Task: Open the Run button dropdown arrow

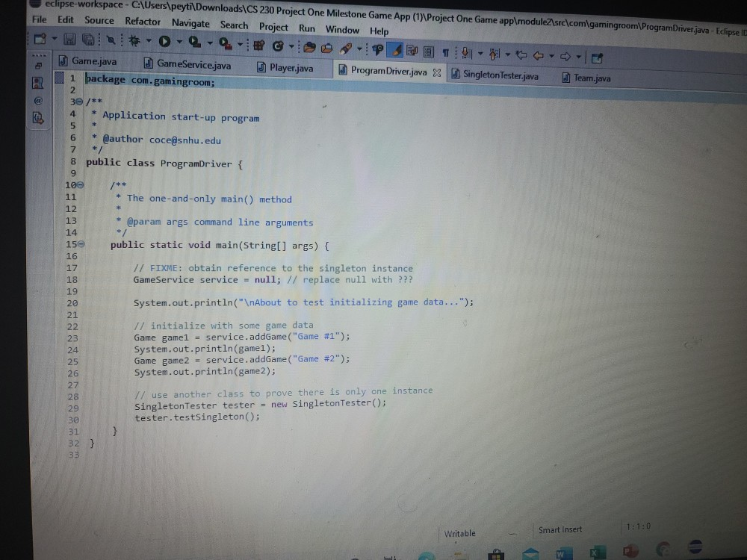Action: 179,43
